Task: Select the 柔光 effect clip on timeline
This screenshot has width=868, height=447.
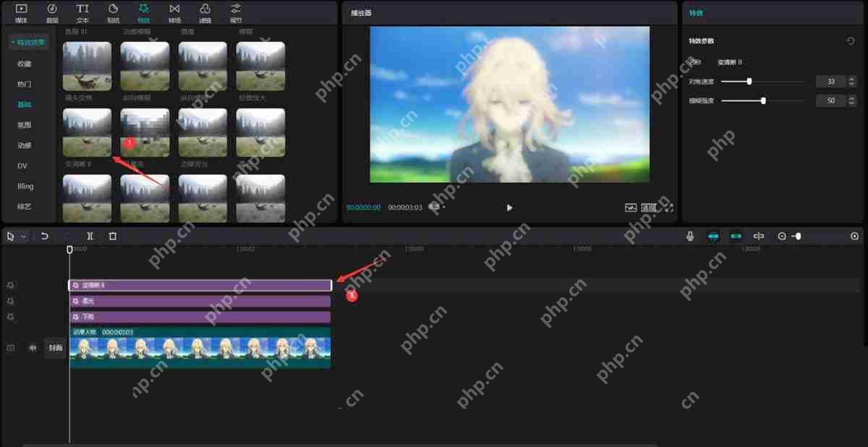Action: coord(200,301)
